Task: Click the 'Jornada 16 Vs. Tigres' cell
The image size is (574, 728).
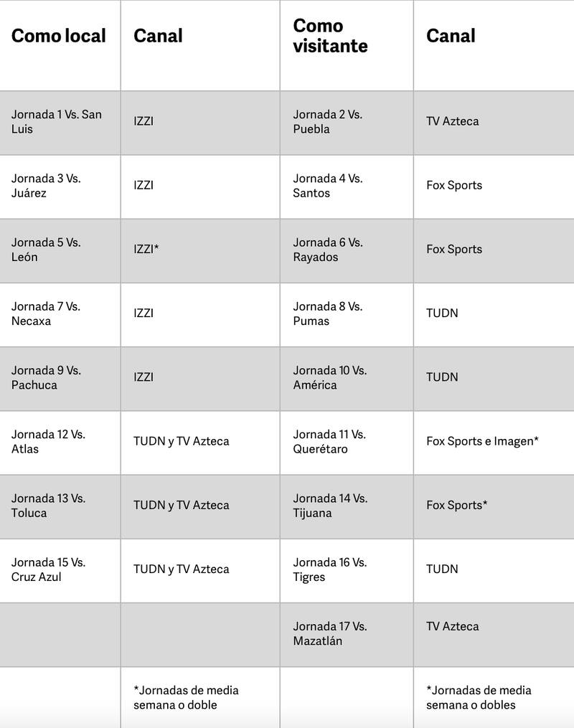Action: coord(329,569)
